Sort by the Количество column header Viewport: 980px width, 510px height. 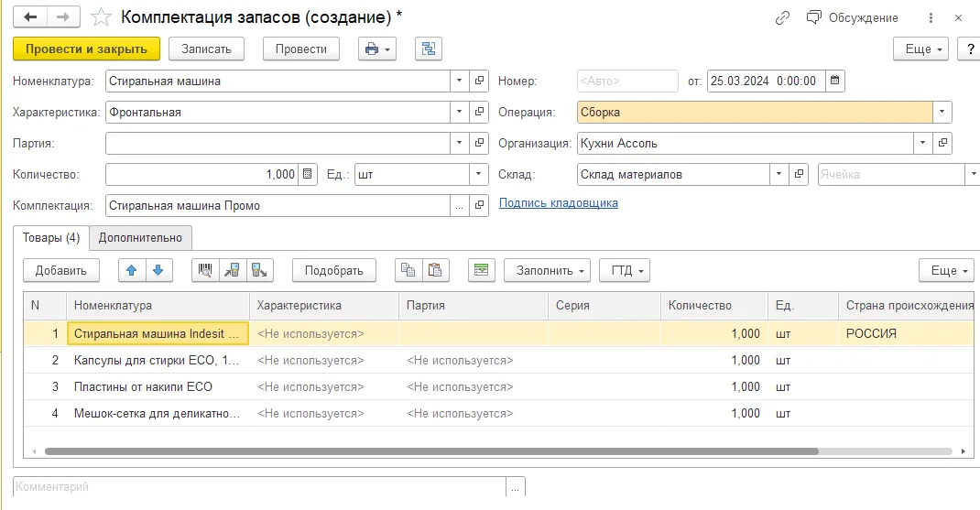[714, 306]
